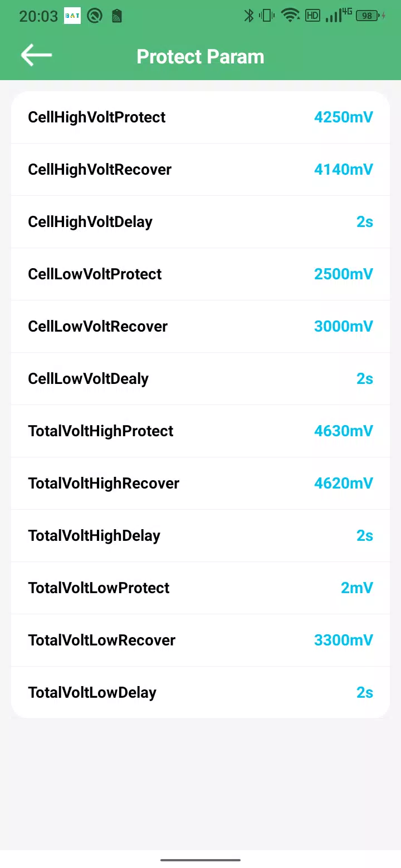Open the TotalVoltHighRecover parameter
This screenshot has width=401, height=868.
200,484
